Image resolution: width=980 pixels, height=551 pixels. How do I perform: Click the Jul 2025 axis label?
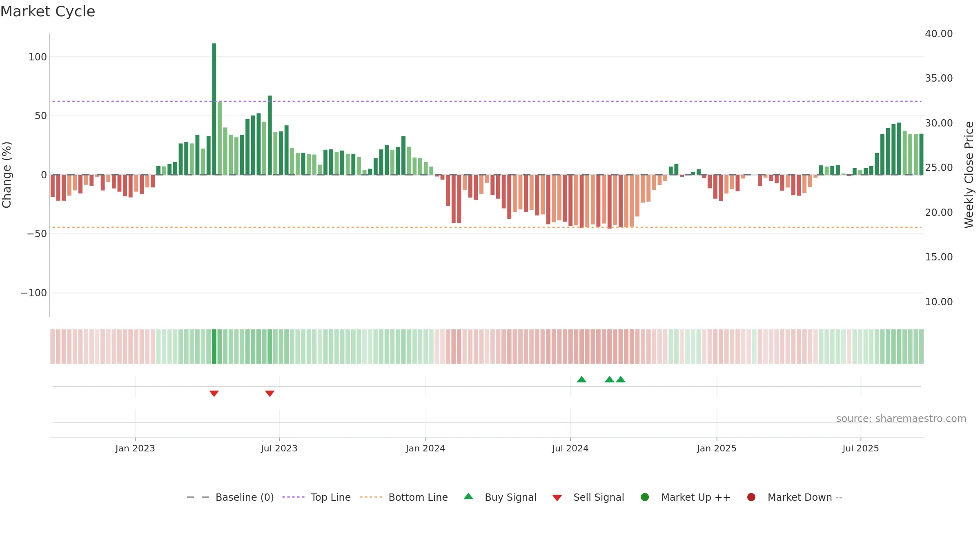point(861,449)
